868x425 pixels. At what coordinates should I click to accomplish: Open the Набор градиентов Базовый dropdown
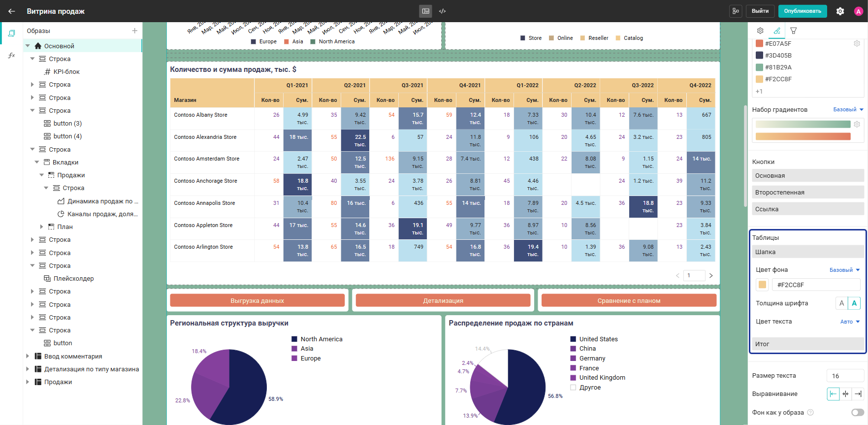click(x=848, y=109)
